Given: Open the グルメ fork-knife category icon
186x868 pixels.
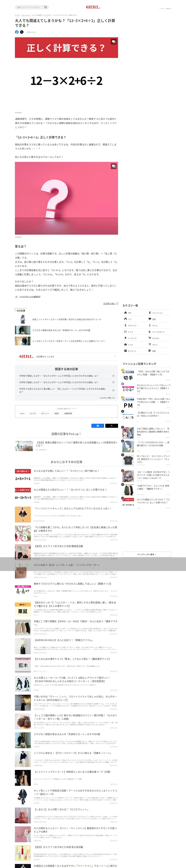Looking at the screenshot, I should [x=150, y=344].
